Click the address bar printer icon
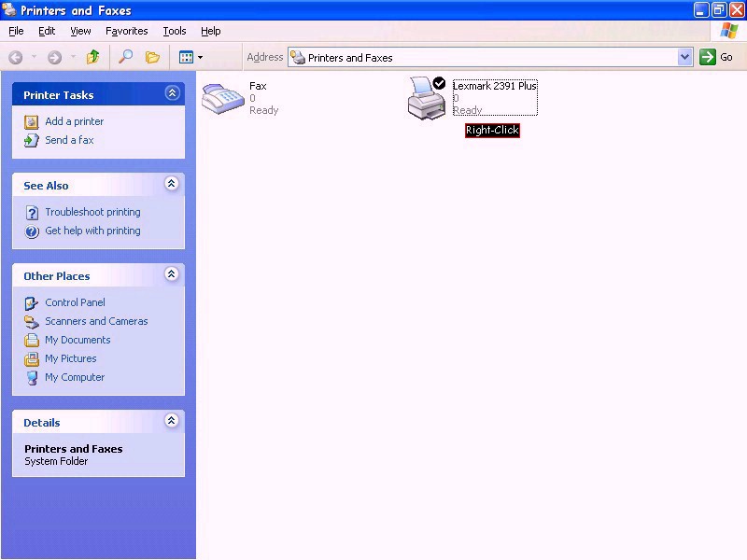 [x=298, y=58]
